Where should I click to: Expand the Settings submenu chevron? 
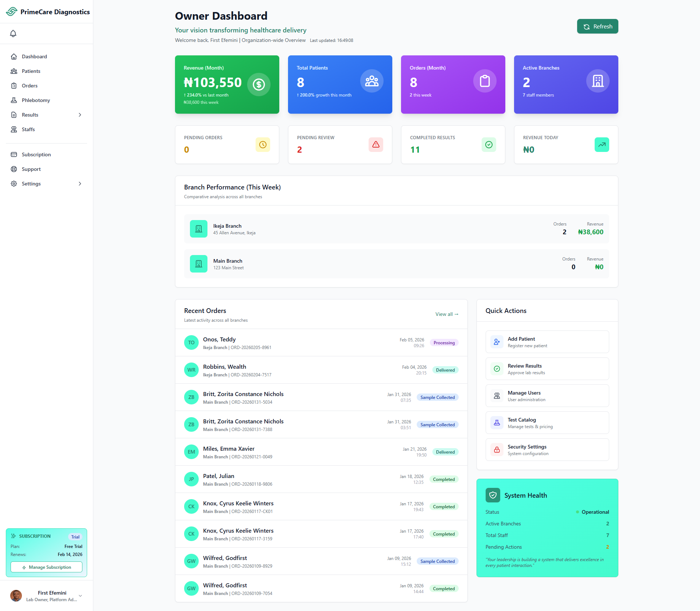[x=80, y=184]
